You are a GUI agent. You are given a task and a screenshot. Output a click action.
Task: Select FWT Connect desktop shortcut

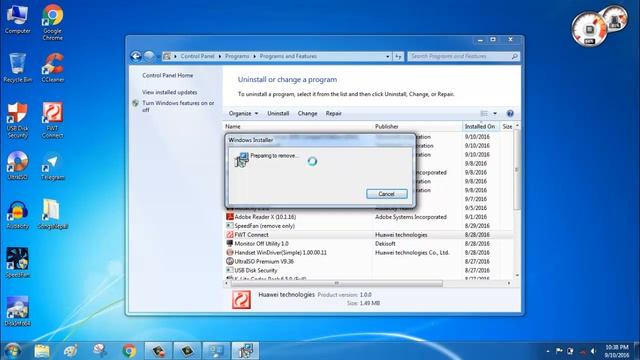tap(53, 120)
